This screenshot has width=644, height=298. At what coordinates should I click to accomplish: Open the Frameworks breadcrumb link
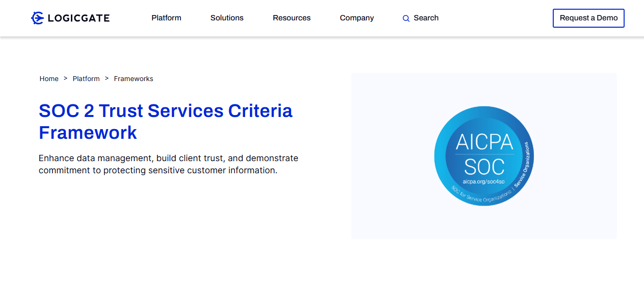click(133, 79)
